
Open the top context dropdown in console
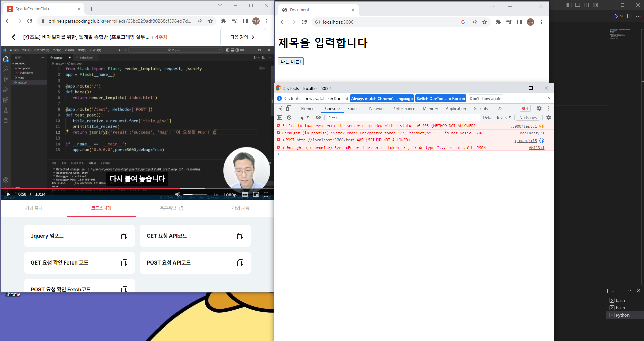pyautogui.click(x=303, y=118)
